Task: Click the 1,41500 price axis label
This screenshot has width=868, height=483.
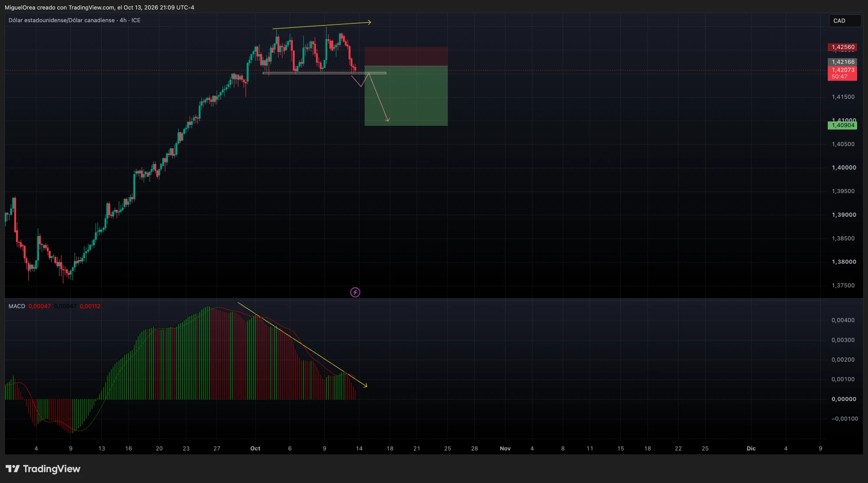Action: coord(843,97)
